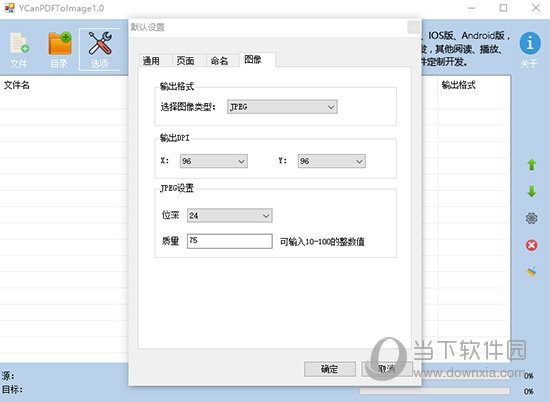Click the YCanPDFToImage app icon in the title bar
The image size is (550, 402).
point(9,8)
